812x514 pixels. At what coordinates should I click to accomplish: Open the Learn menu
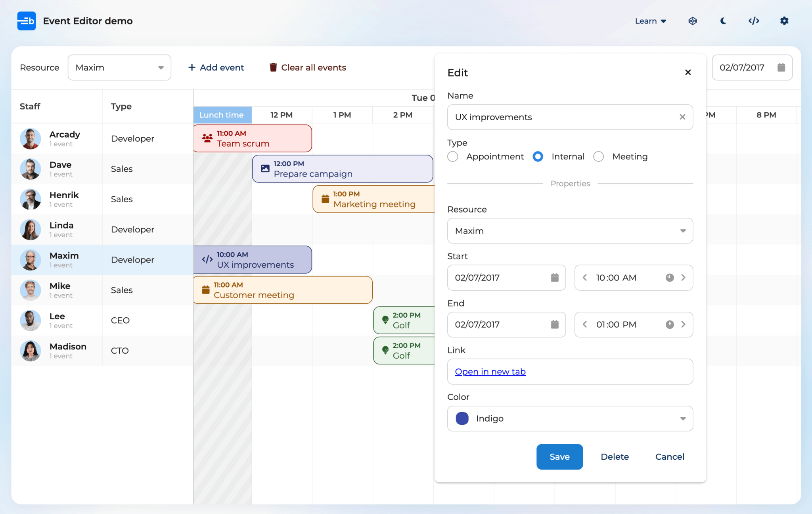[x=650, y=21]
